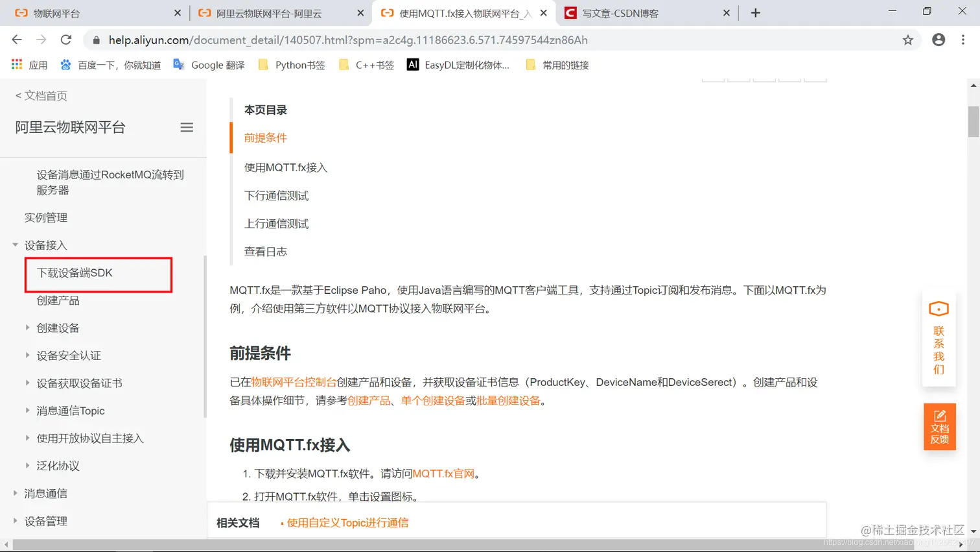This screenshot has width=980, height=552.
Task: Expand the 创建设备 tree item
Action: pyautogui.click(x=27, y=328)
